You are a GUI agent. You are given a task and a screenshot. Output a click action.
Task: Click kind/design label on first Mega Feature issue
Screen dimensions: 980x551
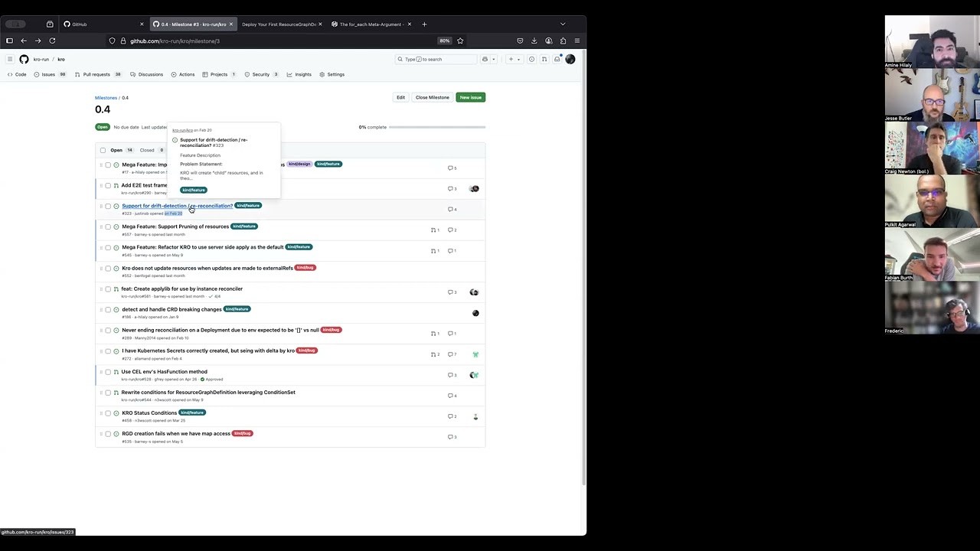pos(299,164)
